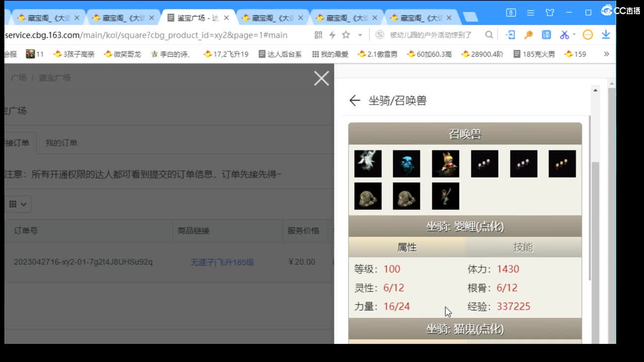Select the blue creature summon beast thumbnail
Viewport: 644px width, 362px height.
pyautogui.click(x=407, y=163)
